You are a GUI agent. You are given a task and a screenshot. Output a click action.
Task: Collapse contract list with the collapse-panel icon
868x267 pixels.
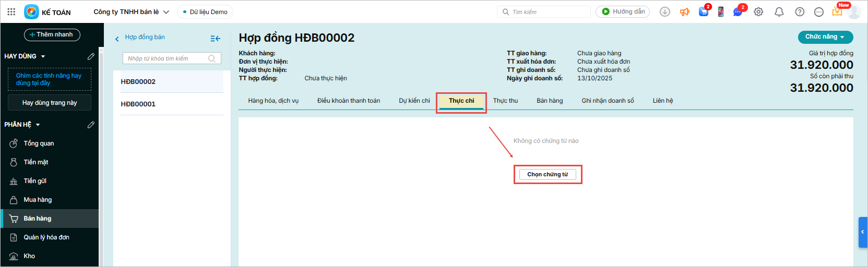pos(215,39)
